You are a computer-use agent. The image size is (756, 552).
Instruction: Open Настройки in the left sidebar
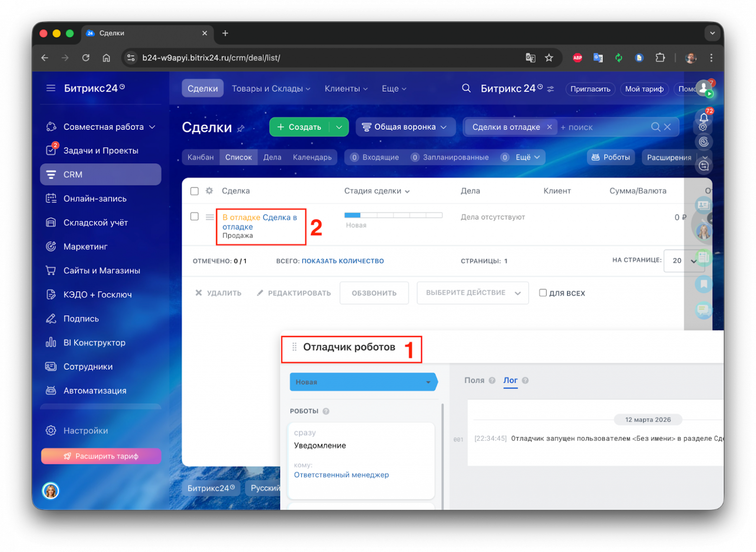tap(85, 431)
